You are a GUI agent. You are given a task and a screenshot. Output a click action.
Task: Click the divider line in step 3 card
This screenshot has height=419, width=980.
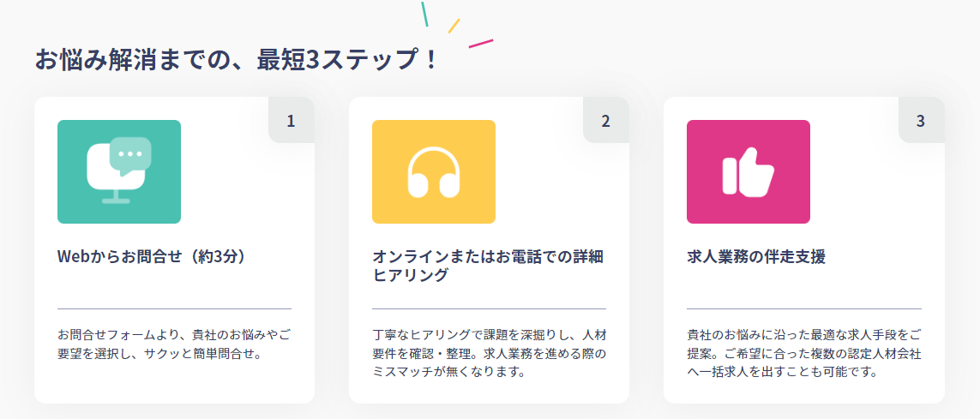pyautogui.click(x=803, y=308)
